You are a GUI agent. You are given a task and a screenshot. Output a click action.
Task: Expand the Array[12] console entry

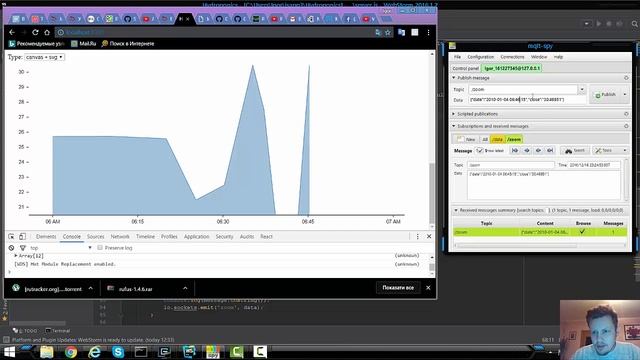pyautogui.click(x=16, y=256)
